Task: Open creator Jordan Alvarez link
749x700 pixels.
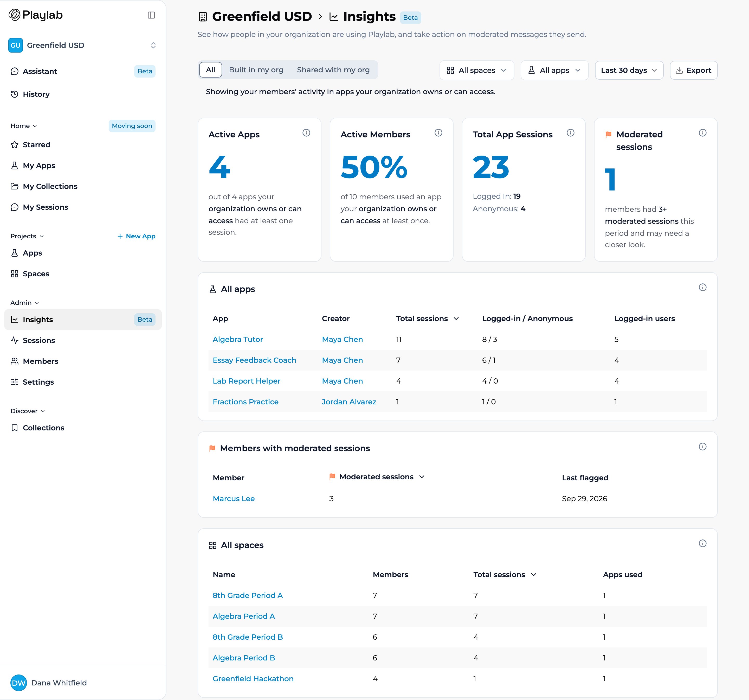Action: [349, 402]
